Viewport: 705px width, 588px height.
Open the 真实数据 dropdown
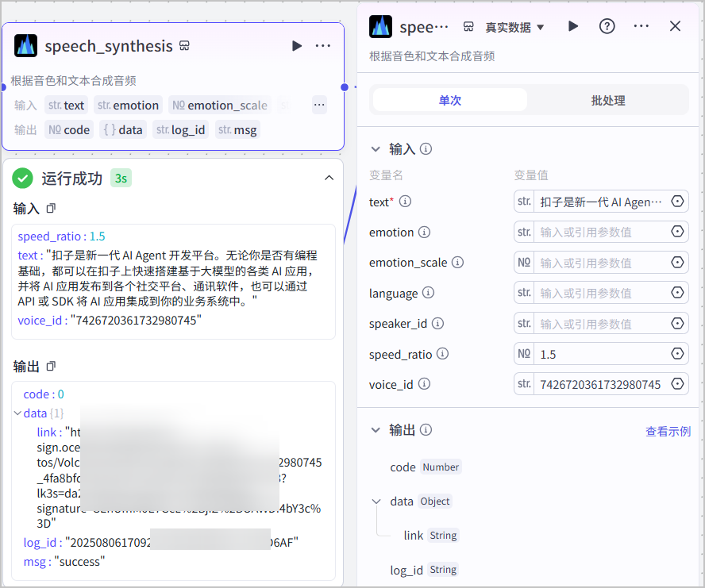(x=514, y=27)
